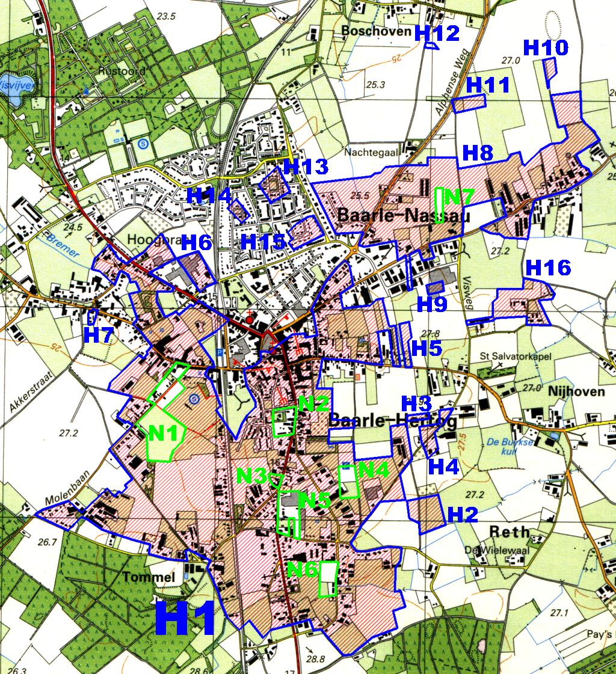
Task: Click the blue H7 enclave label
Action: pos(99,335)
